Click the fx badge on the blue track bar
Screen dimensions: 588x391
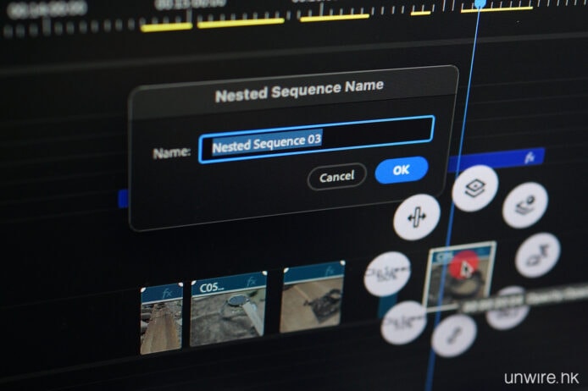coord(529,158)
